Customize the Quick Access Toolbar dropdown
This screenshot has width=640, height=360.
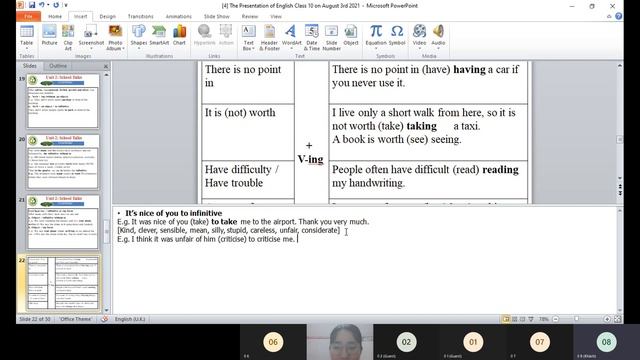(x=66, y=6)
